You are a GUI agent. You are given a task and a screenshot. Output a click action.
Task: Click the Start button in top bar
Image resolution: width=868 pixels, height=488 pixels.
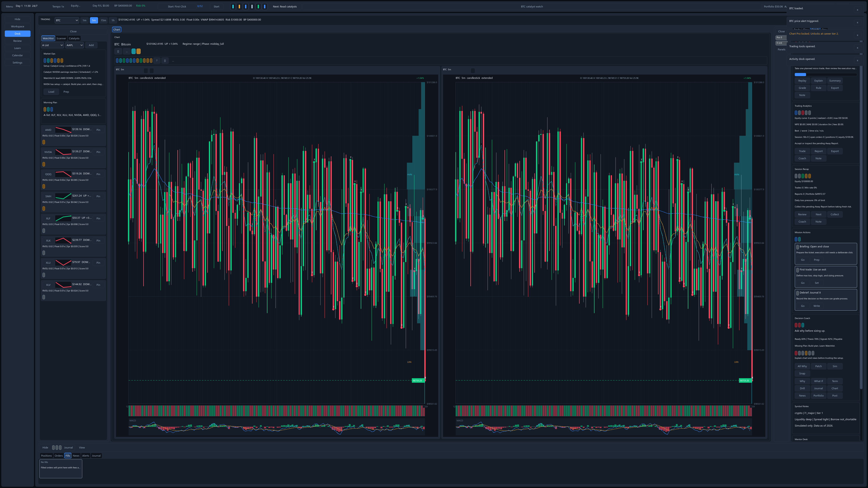[x=216, y=6]
